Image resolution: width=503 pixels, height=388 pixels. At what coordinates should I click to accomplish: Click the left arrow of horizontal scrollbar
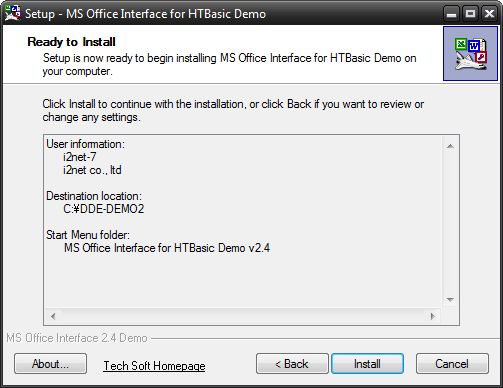[53, 316]
